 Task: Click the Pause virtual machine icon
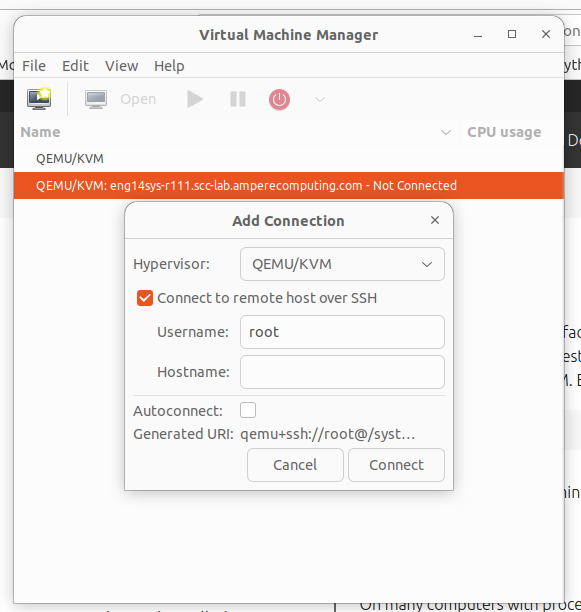tap(238, 99)
